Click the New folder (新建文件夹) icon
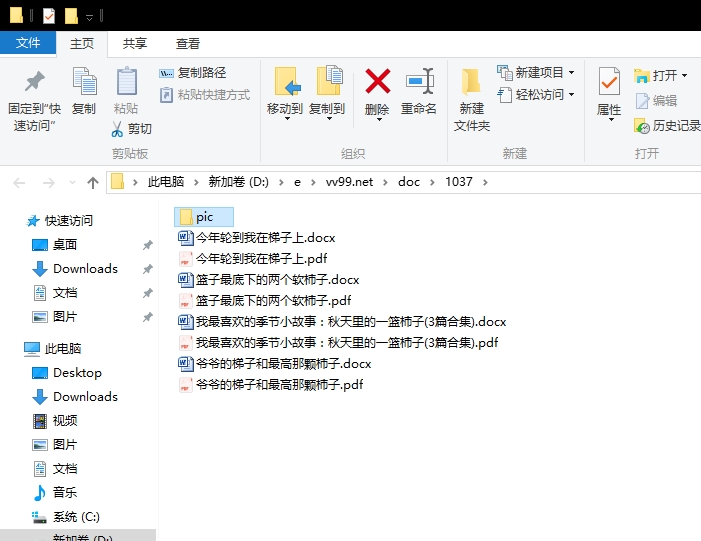 [x=471, y=81]
